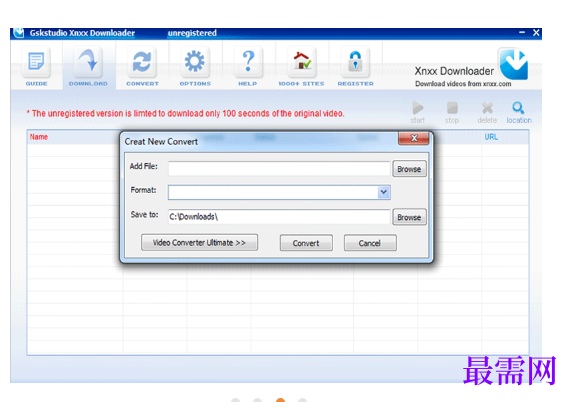Viewport: 575px width, 402px height.
Task: Close the Creat New Convert dialog
Action: pyautogui.click(x=414, y=138)
